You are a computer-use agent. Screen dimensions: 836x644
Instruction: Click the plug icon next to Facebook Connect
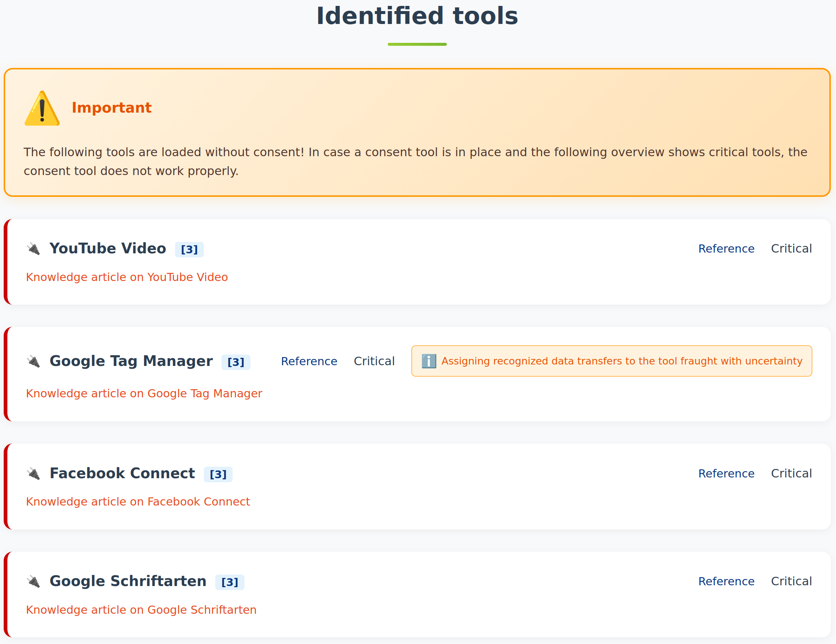[x=34, y=474]
